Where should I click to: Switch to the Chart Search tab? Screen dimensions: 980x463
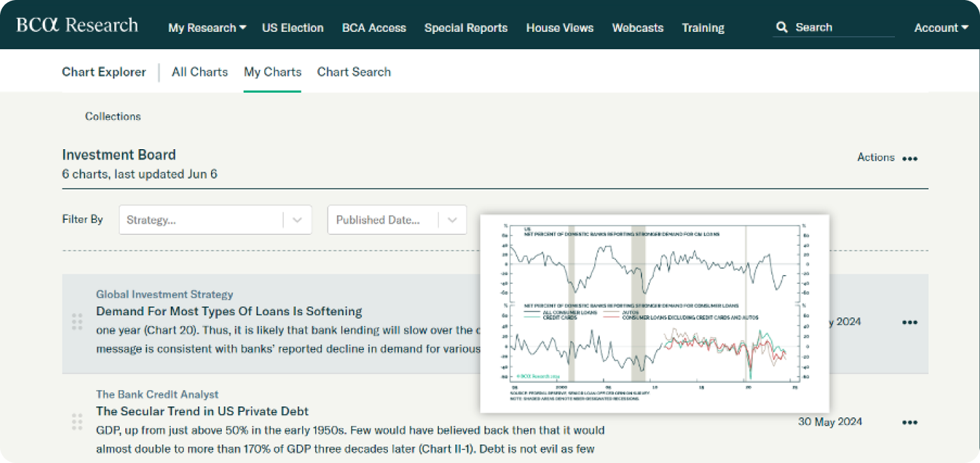click(354, 71)
